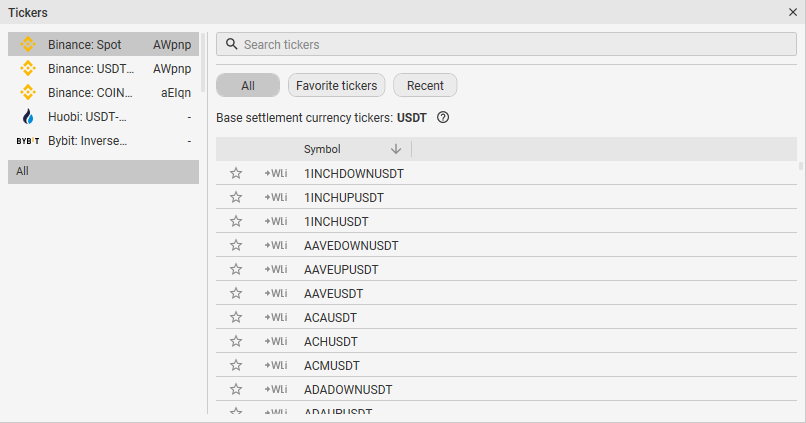
Task: Switch to the Recent tab
Action: coord(425,85)
